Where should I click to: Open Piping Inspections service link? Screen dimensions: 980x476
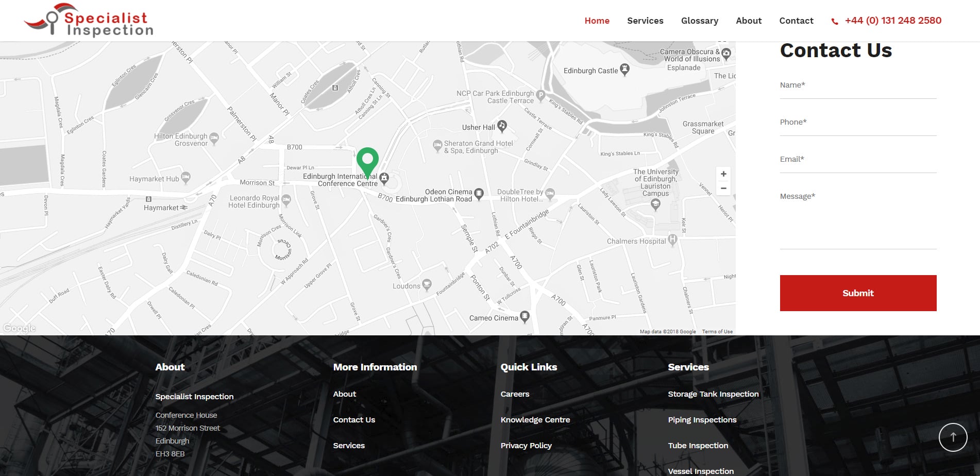(702, 420)
